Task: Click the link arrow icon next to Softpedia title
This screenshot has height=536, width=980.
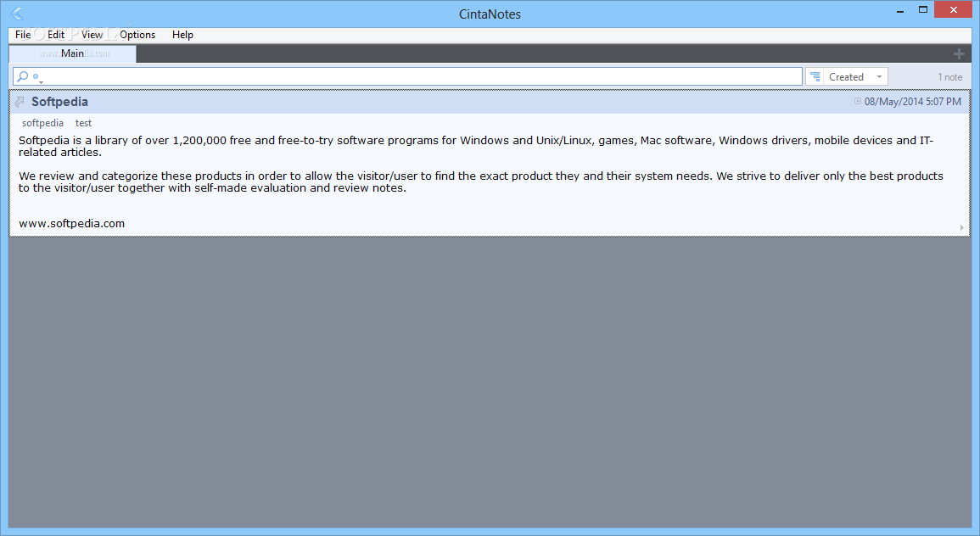Action: coord(20,101)
